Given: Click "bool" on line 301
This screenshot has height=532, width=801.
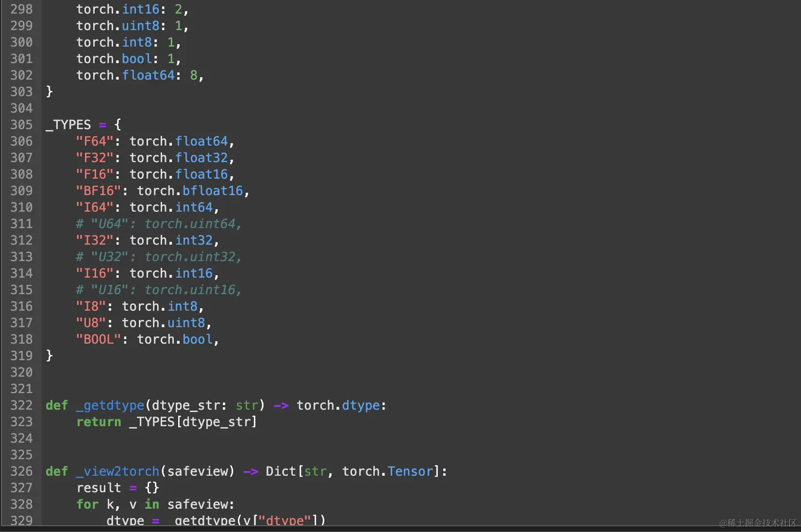Looking at the screenshot, I should (x=137, y=59).
